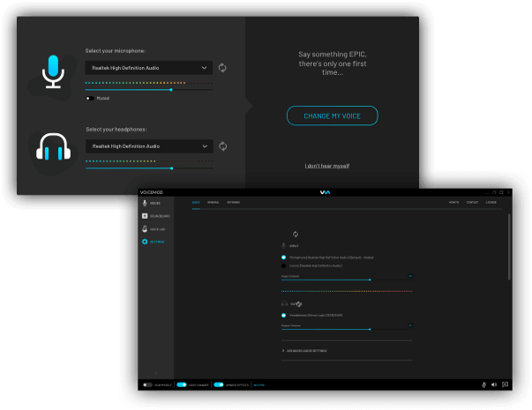The height and width of the screenshot is (410, 532).
Task: Click the microphone volume slider handle in setup window
Action: 171,90
